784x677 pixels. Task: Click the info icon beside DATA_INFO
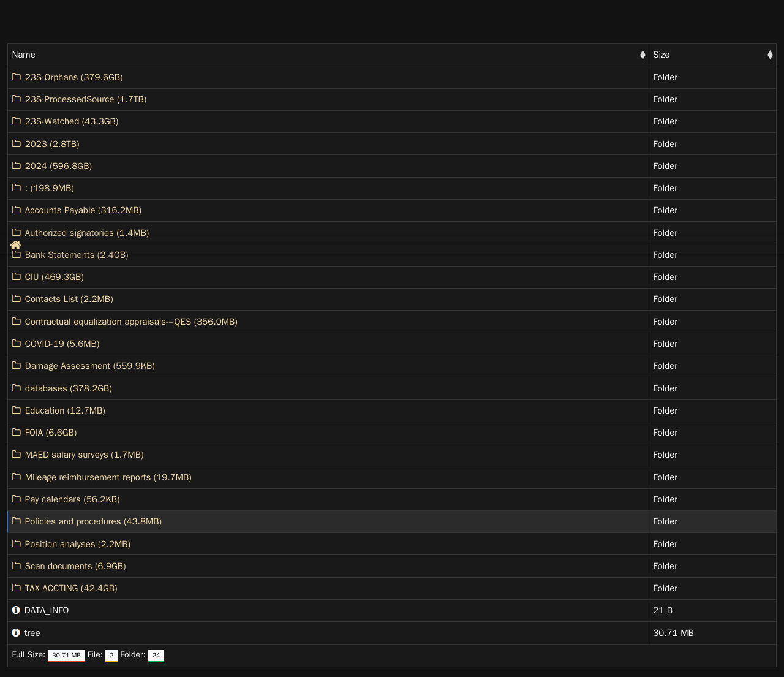click(16, 610)
